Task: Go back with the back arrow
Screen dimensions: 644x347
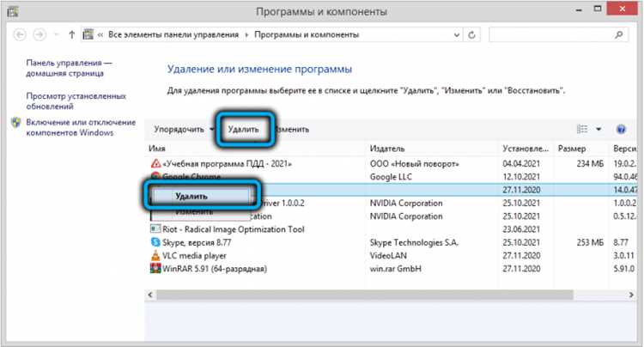Action: click(x=20, y=35)
